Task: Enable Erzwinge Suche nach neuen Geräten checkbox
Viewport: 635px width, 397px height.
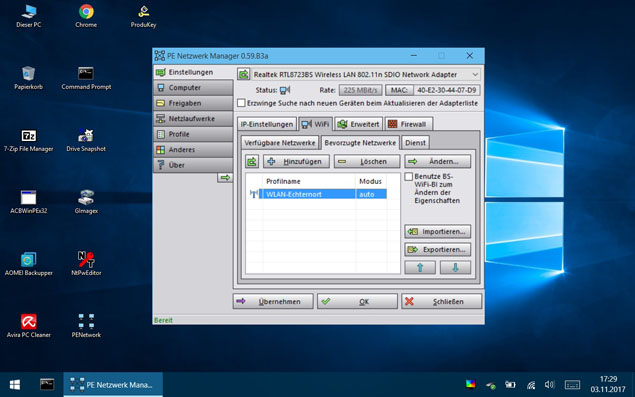Action: [x=241, y=103]
